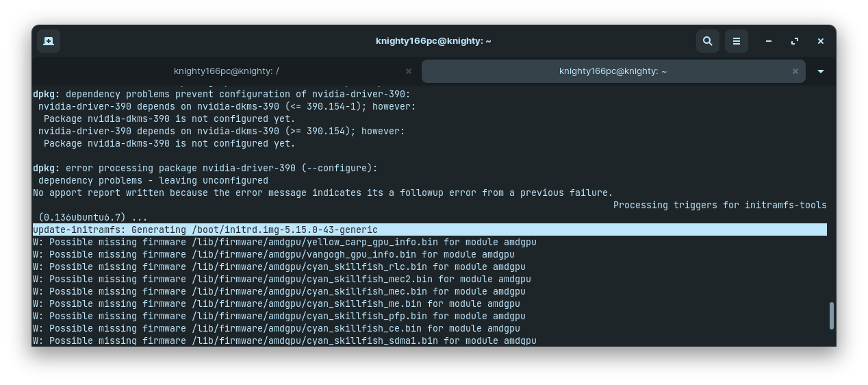The height and width of the screenshot is (385, 868).
Task: Expand the tab list dropdown arrow
Action: [821, 71]
